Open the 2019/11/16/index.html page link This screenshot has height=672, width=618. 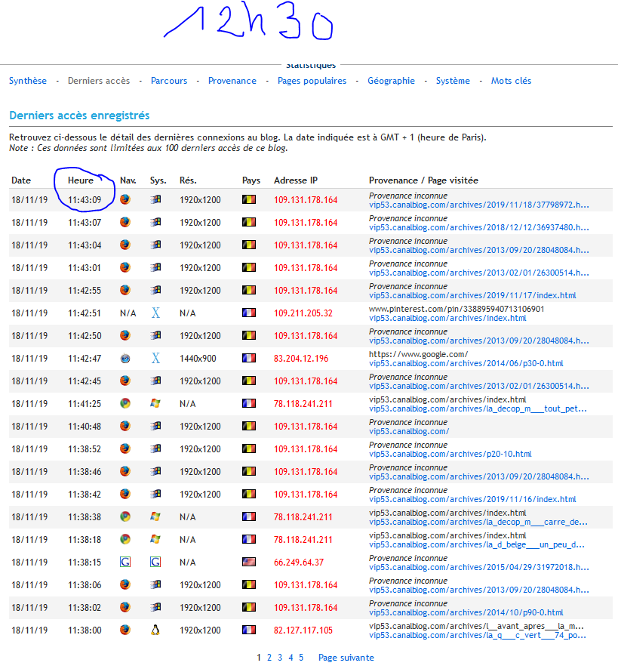click(472, 499)
